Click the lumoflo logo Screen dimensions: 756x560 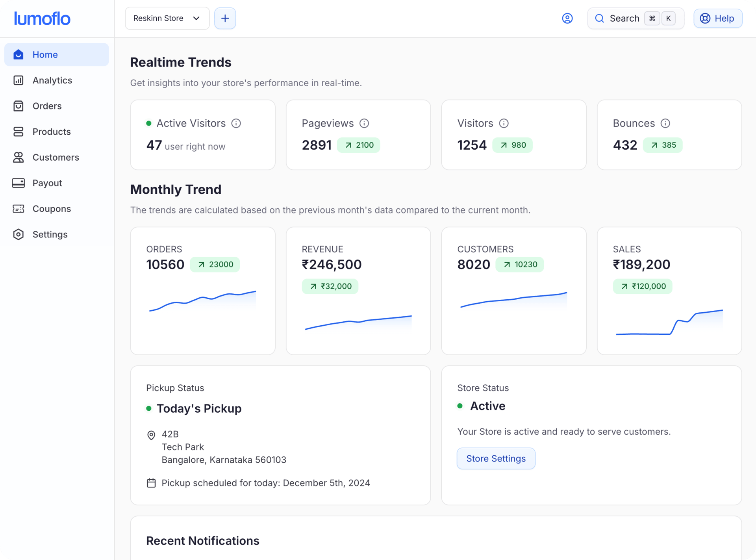(x=42, y=18)
